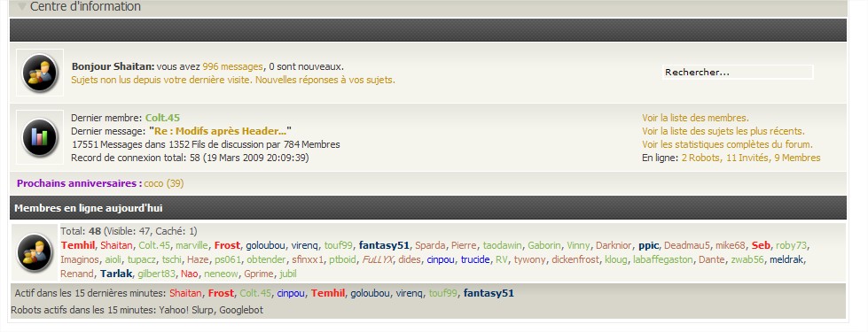Viewport: 868px width, 332px height.
Task: Open last message Re : Modifs après Header
Action: 220,131
